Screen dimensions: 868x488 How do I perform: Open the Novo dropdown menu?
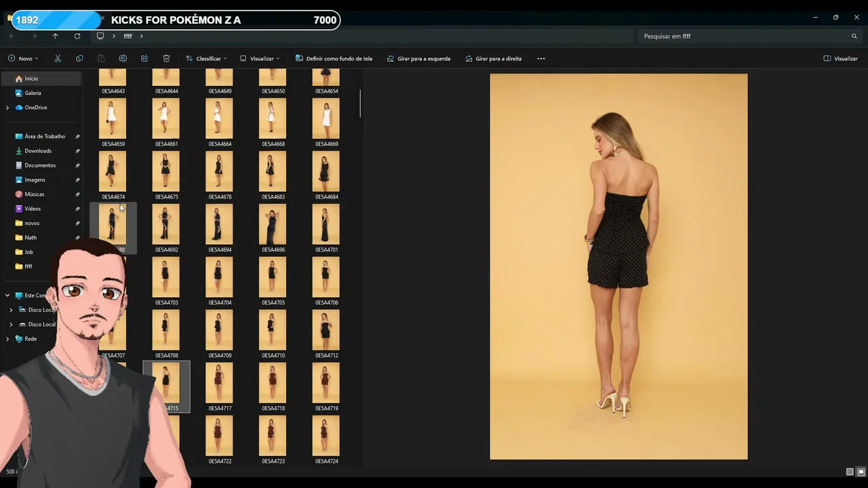(23, 58)
